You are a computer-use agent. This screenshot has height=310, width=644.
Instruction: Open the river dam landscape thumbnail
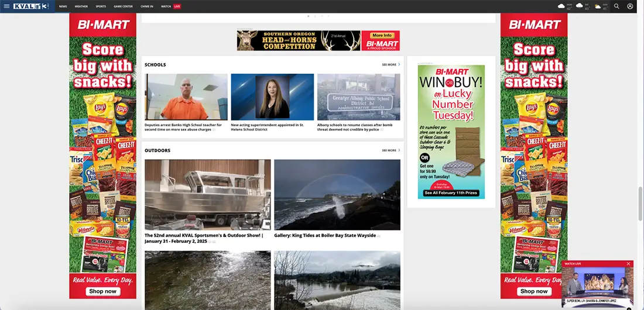[337, 280]
